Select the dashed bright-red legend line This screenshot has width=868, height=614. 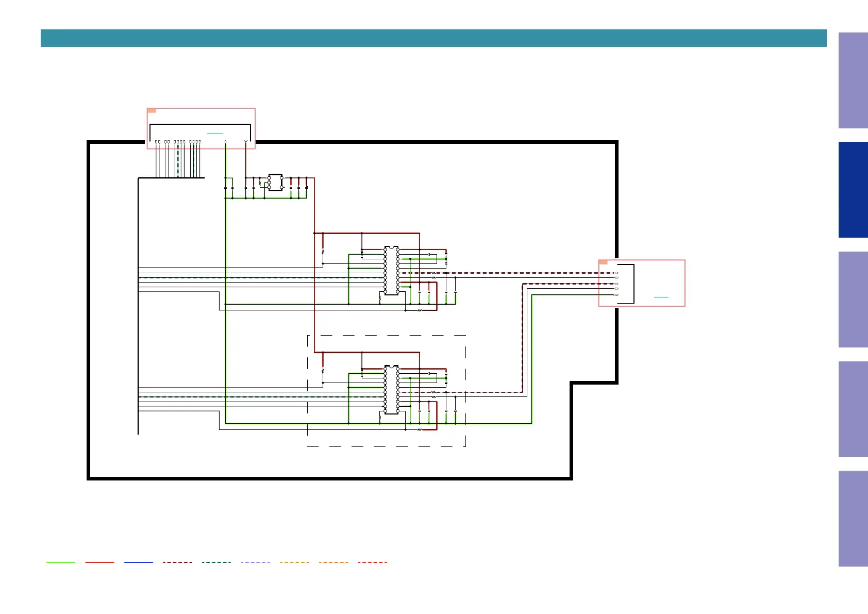click(x=372, y=562)
